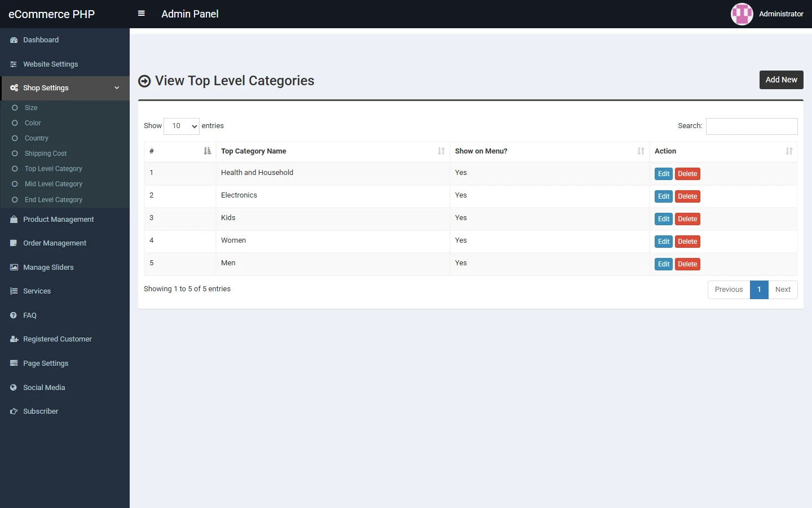
Task: Open the Manage Sliders menu item
Action: 65,268
